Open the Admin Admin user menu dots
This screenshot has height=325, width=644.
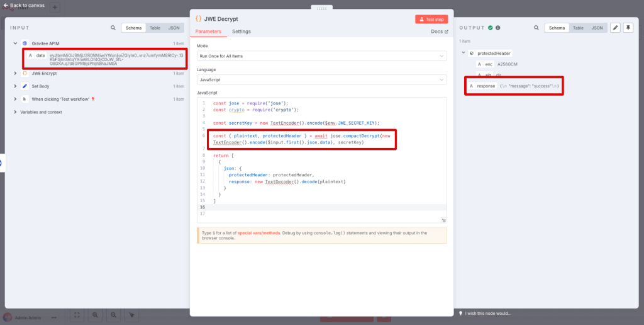[54, 317]
